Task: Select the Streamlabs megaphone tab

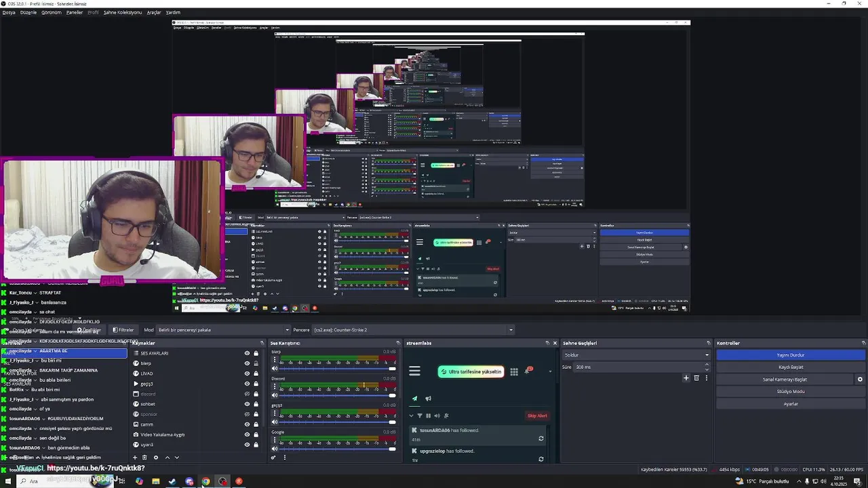Action: (x=428, y=399)
